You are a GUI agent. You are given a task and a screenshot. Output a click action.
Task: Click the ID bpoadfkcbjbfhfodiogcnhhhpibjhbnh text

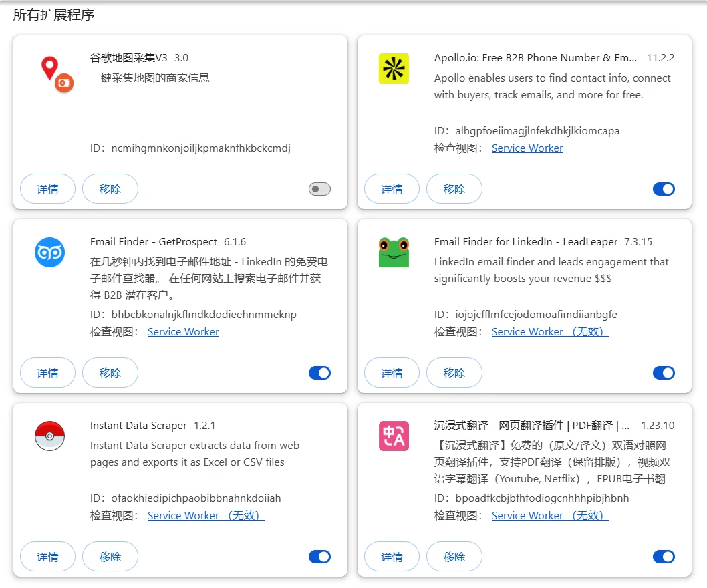point(531,498)
